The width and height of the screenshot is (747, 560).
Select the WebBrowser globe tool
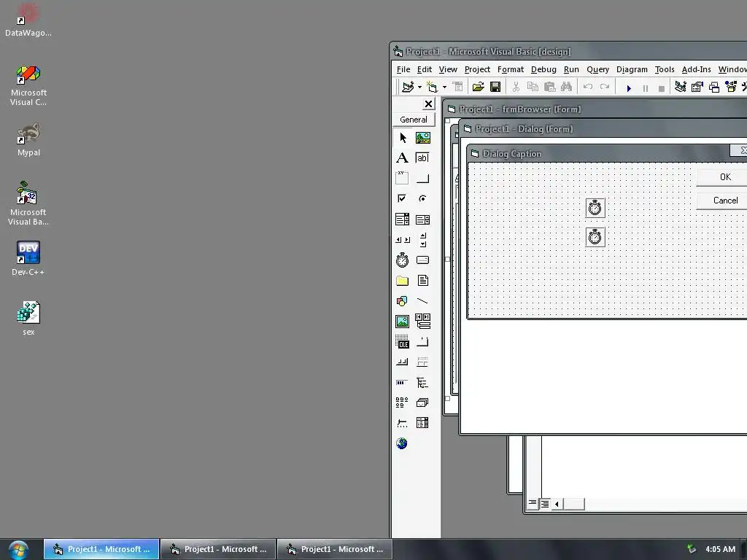(x=403, y=443)
